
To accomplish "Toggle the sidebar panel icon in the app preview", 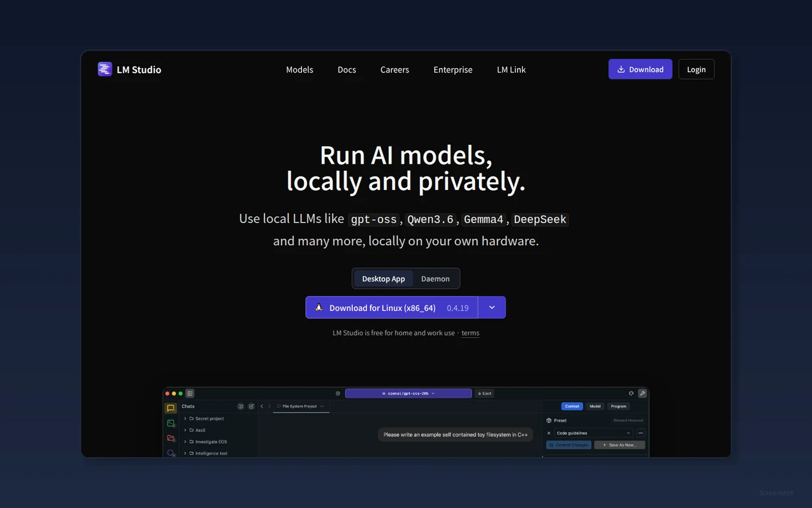I will 190,394.
